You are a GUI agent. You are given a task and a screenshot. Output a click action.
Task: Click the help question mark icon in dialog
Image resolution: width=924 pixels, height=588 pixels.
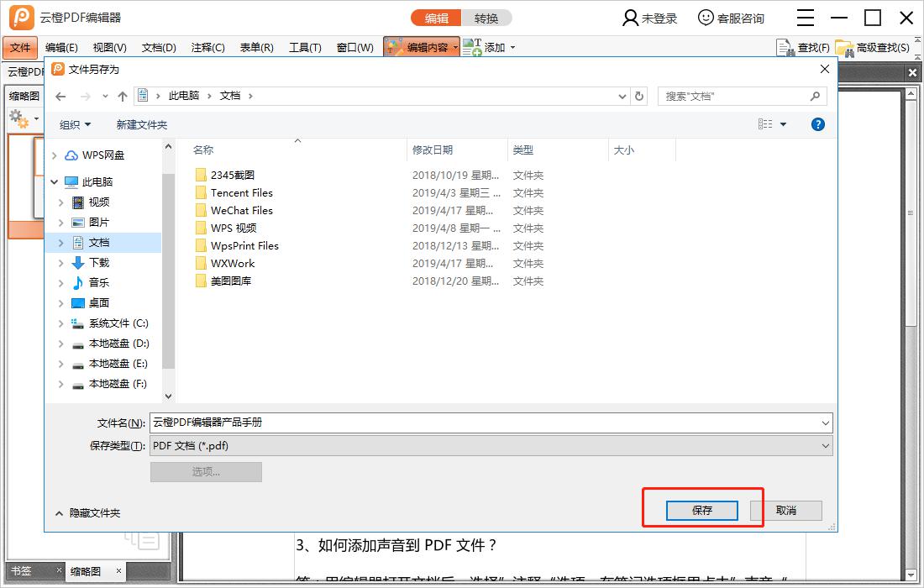[818, 123]
